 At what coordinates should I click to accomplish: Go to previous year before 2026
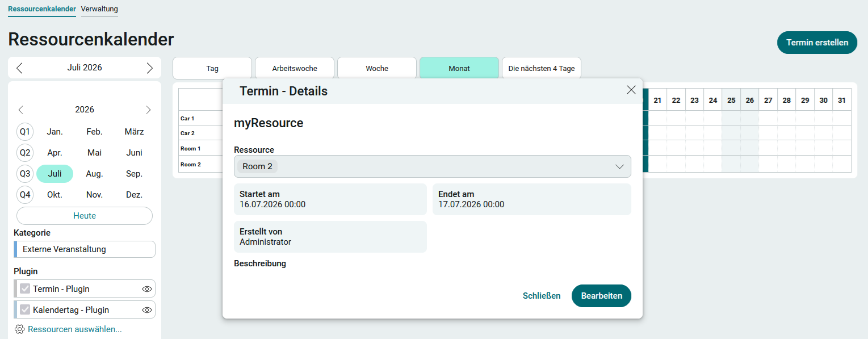click(21, 110)
